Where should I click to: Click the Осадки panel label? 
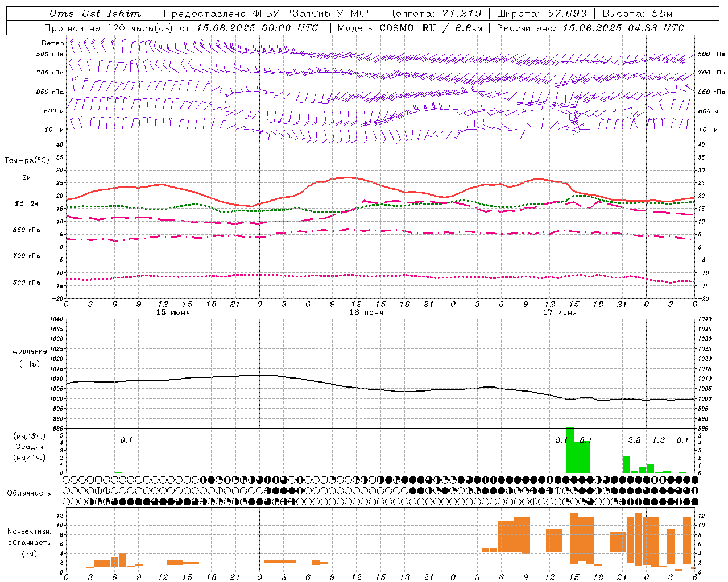(29, 447)
